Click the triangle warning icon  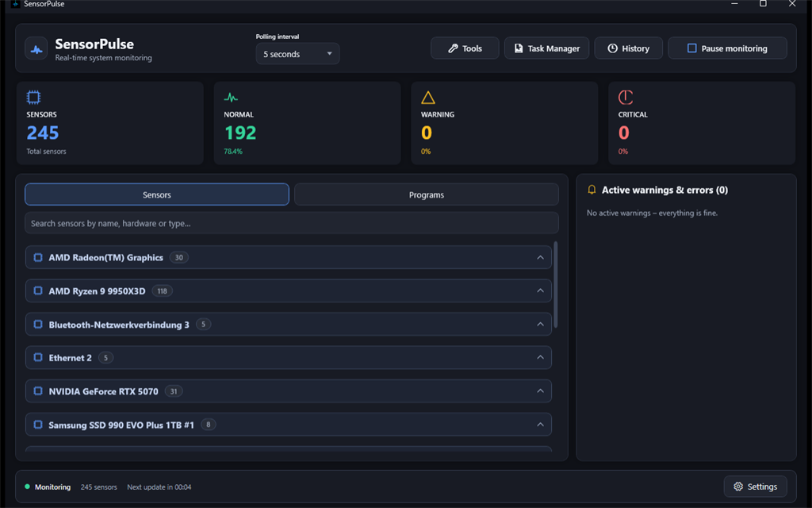(427, 98)
